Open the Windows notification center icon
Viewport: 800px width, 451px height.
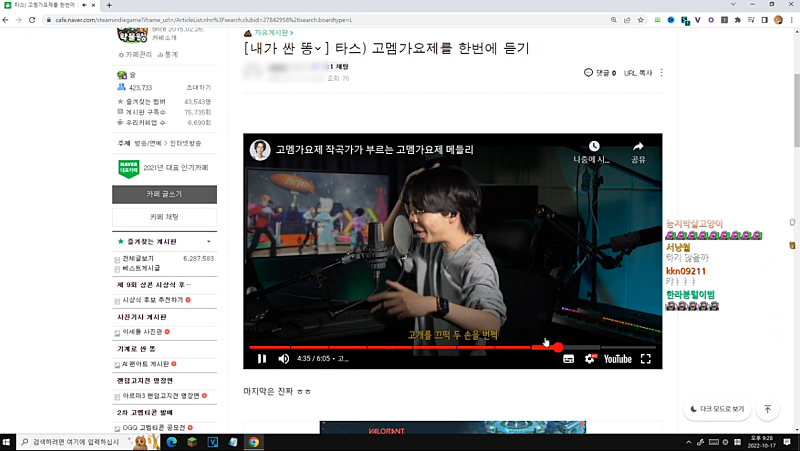tap(787, 442)
